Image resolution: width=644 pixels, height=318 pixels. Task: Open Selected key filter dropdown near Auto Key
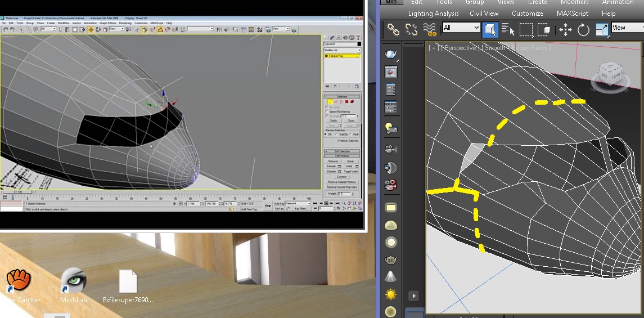coord(298,203)
